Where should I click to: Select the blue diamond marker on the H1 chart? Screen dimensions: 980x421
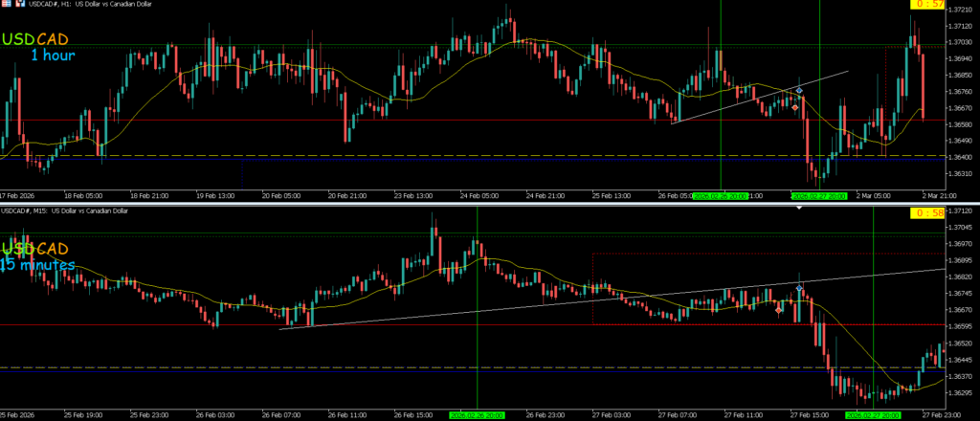point(799,90)
